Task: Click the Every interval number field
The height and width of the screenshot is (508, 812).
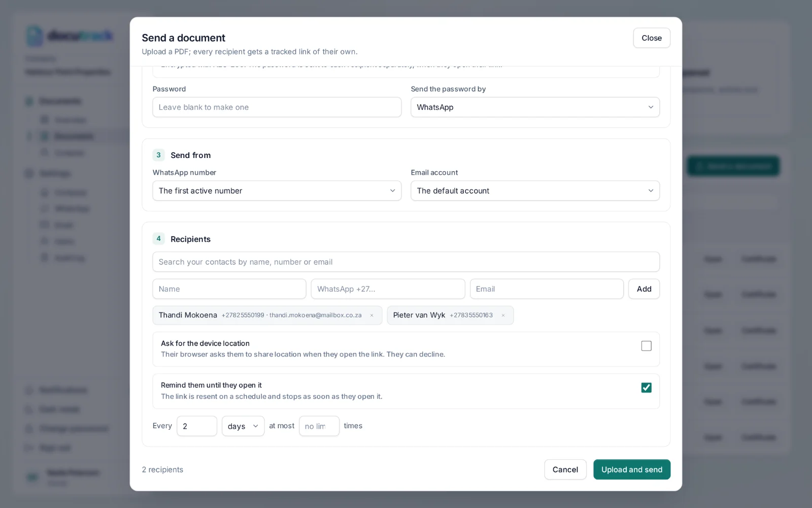Action: point(197,426)
